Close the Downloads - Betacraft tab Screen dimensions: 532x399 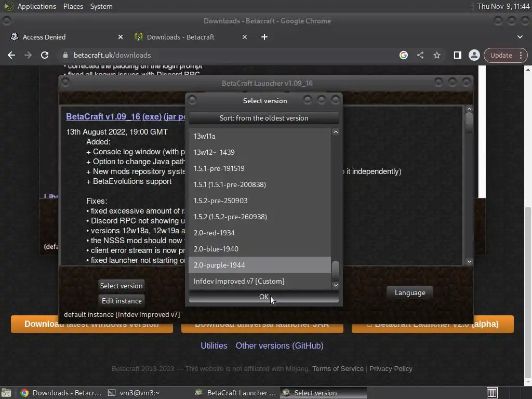pyautogui.click(x=245, y=37)
